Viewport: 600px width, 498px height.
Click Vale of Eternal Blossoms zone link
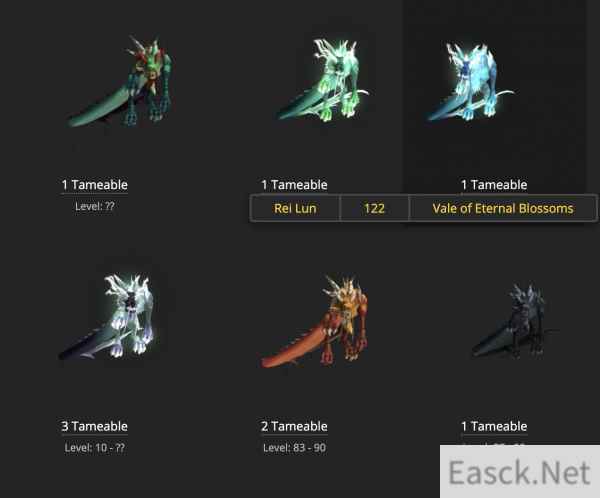click(503, 208)
